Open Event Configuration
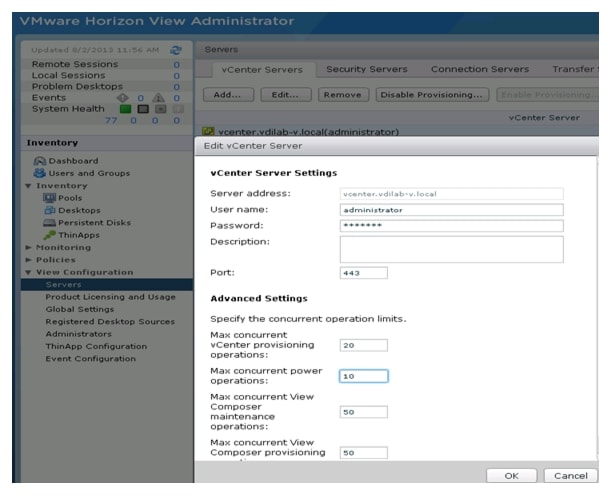The image size is (612, 496). (91, 359)
